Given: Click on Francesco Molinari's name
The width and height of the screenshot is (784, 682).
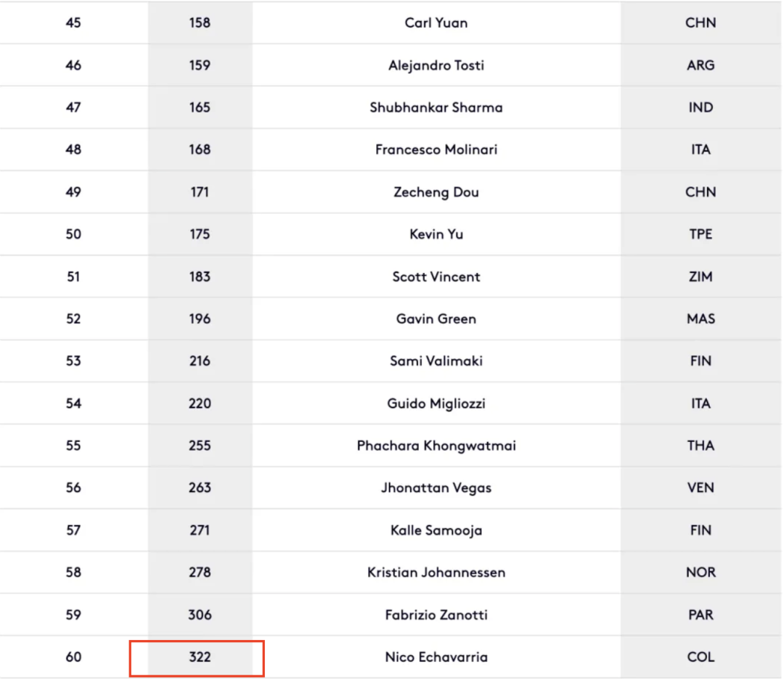Looking at the screenshot, I should (x=436, y=149).
